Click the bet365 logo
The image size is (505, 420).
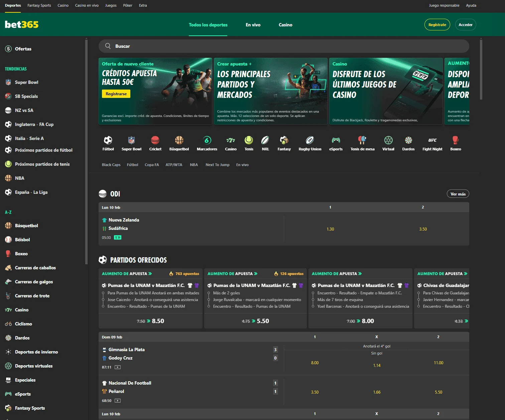(22, 24)
